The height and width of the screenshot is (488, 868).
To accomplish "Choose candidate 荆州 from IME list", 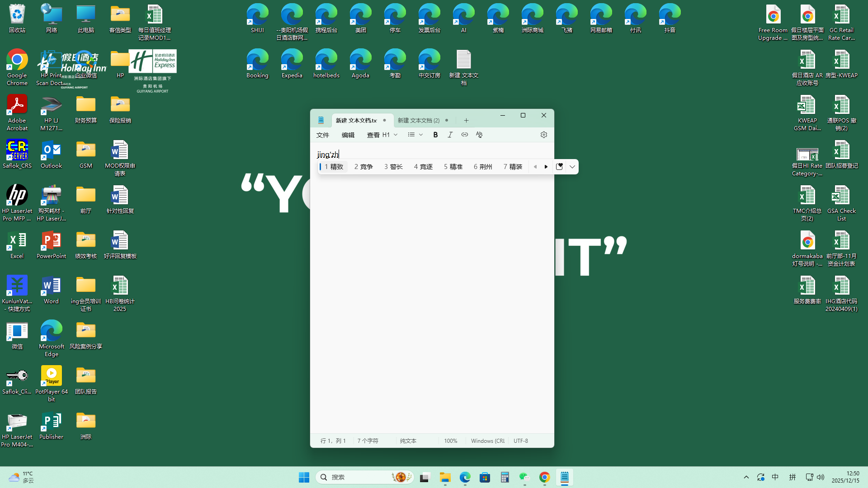I will 483,167.
